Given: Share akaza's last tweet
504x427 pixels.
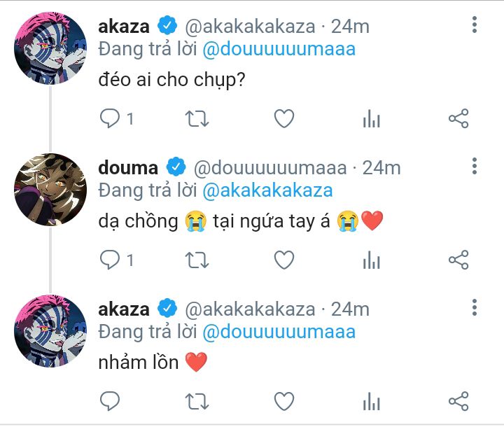Looking at the screenshot, I should [458, 401].
